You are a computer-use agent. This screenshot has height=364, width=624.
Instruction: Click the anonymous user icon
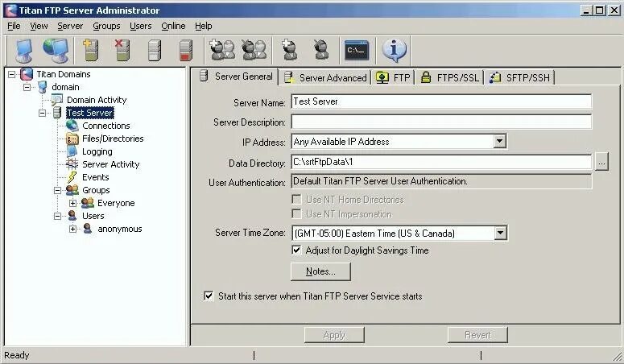coord(88,229)
